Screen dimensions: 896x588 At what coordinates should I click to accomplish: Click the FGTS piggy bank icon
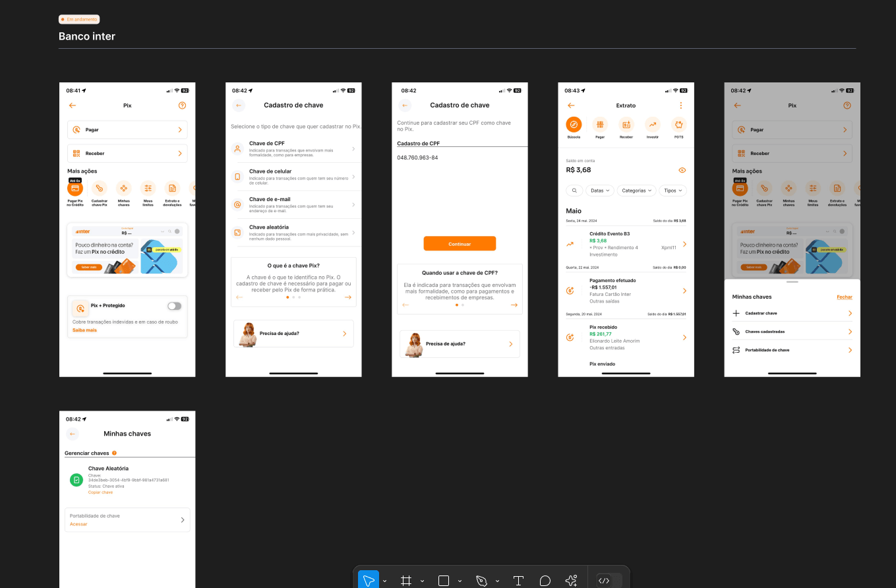[678, 124]
